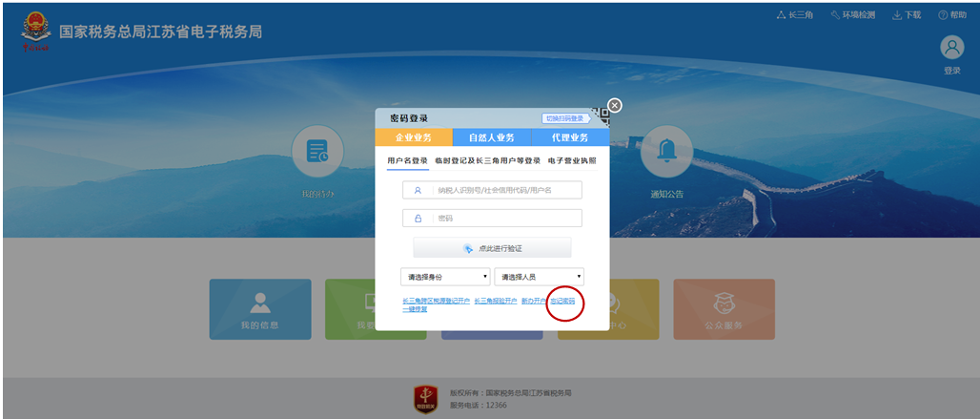
Task: Open the 帮助 help icon
Action: (943, 15)
